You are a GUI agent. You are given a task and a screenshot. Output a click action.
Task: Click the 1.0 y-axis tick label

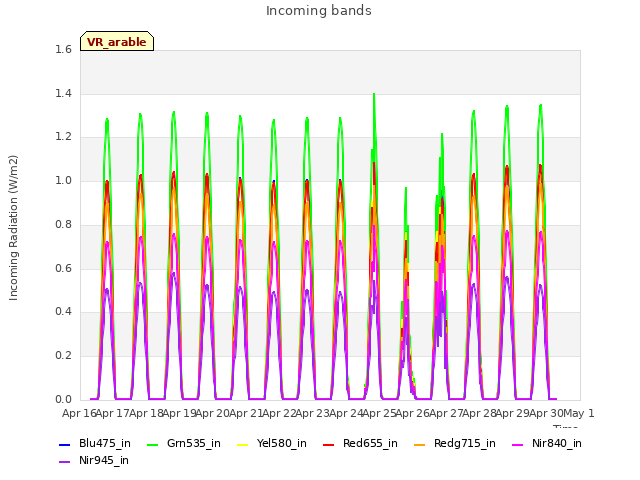(x=63, y=180)
